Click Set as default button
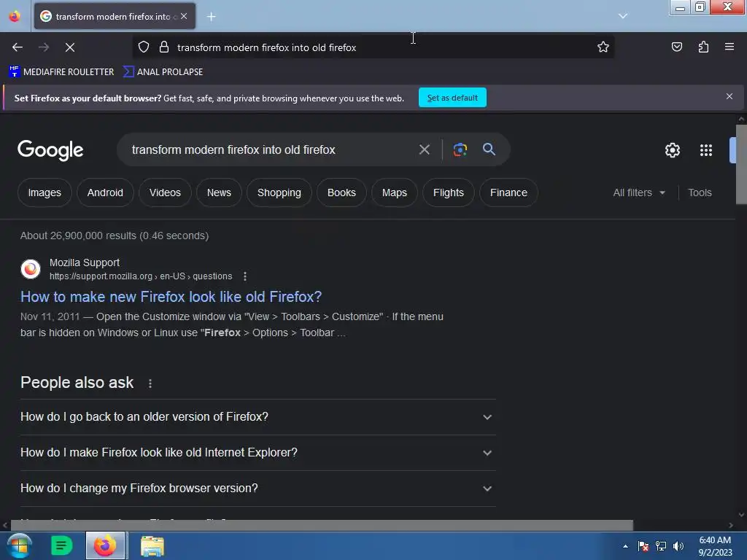Image resolution: width=747 pixels, height=560 pixels. pyautogui.click(x=452, y=98)
